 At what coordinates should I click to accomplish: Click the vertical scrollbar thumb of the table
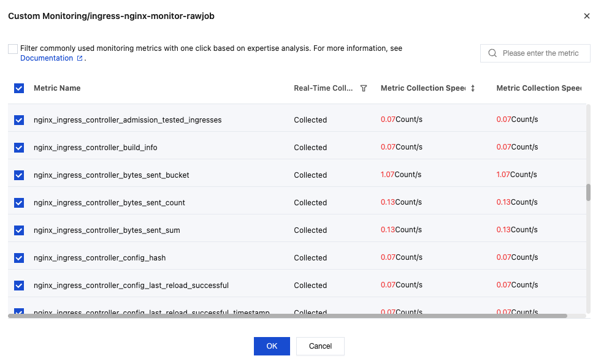click(x=589, y=192)
